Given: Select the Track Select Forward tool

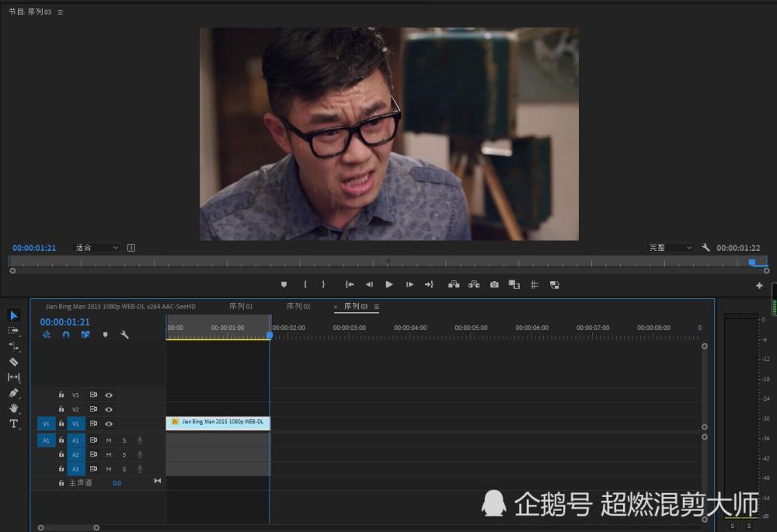Looking at the screenshot, I should (x=13, y=331).
